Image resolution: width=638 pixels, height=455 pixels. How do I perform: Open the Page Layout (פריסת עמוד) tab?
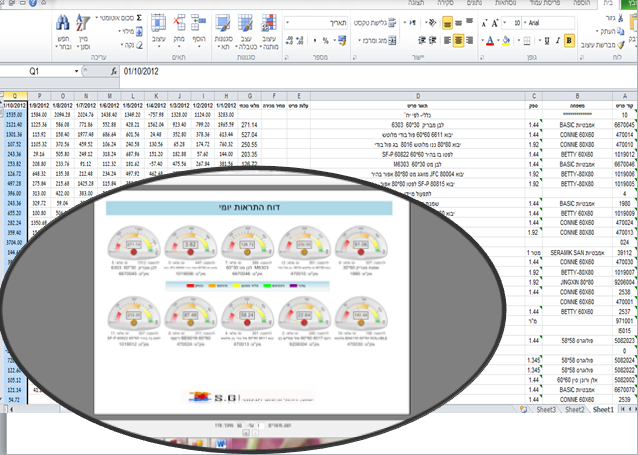[x=544, y=3]
